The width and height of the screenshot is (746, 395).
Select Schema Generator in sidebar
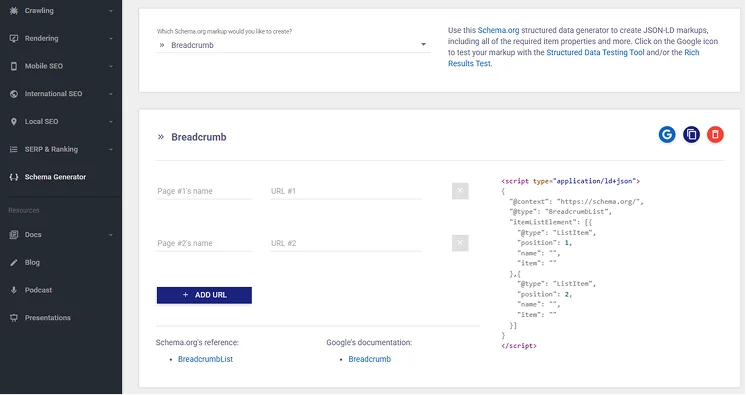[61, 177]
